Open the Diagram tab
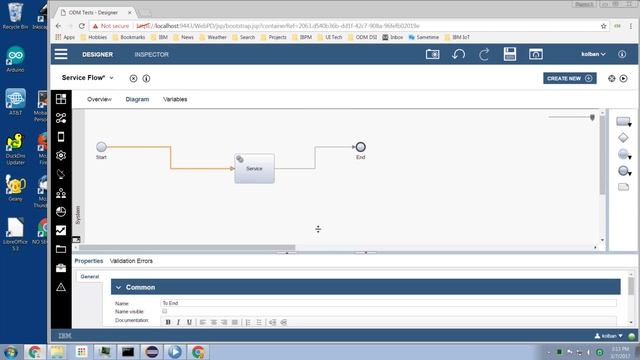This screenshot has width=640, height=360. pyautogui.click(x=137, y=99)
